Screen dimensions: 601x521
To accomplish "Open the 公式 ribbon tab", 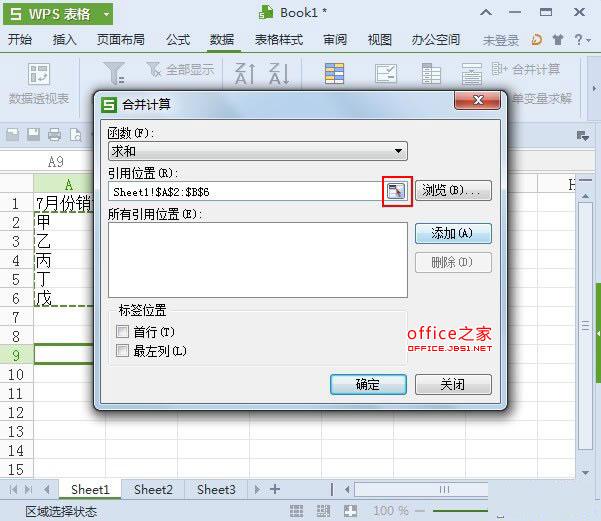I will (178, 39).
